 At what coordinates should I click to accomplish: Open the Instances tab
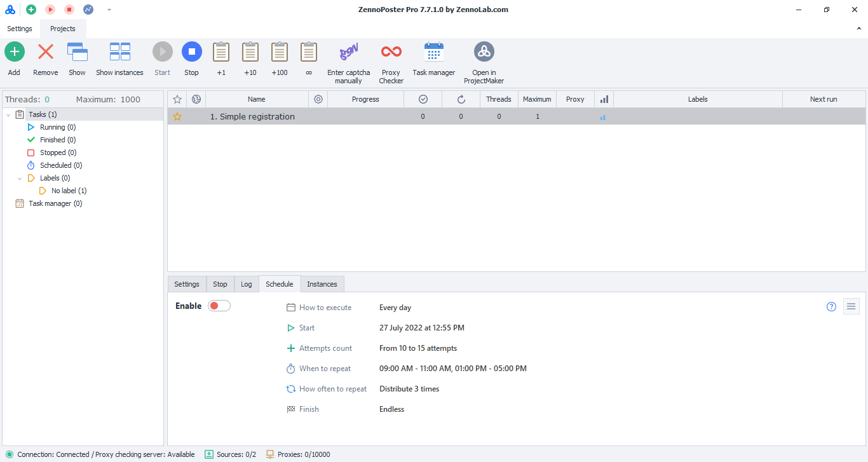pyautogui.click(x=322, y=284)
